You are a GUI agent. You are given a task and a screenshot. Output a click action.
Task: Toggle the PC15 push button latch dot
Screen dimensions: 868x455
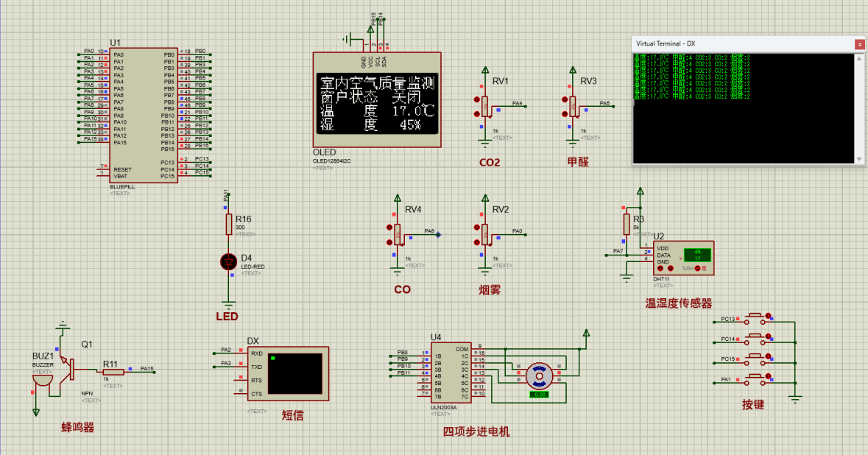point(769,357)
